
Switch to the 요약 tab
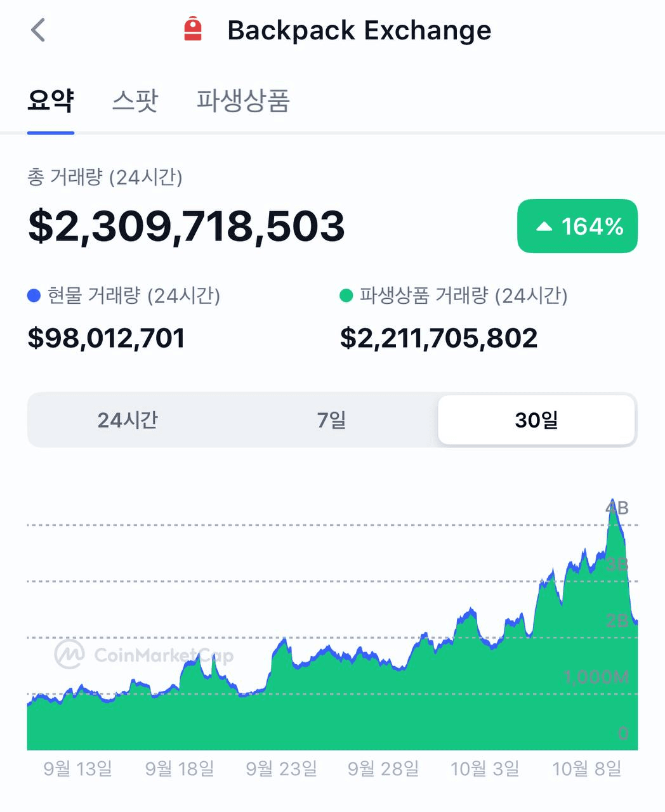click(x=51, y=100)
